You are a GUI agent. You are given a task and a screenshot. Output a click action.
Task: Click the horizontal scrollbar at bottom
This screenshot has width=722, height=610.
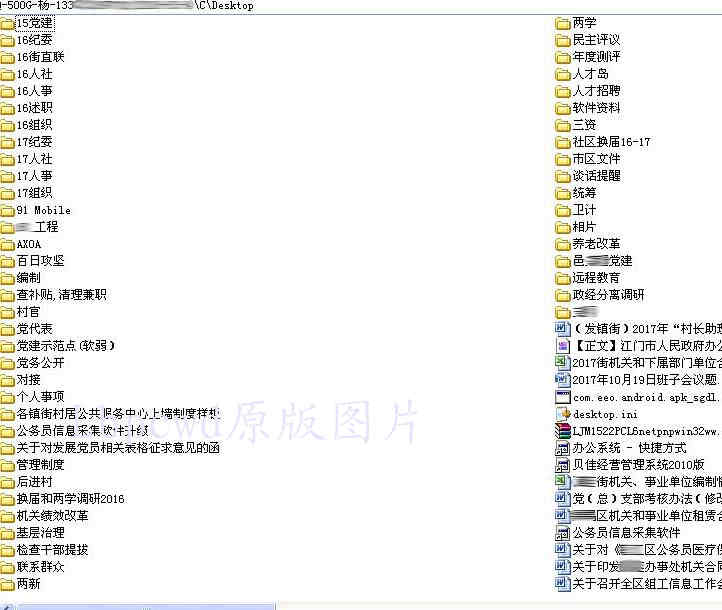click(x=140, y=605)
